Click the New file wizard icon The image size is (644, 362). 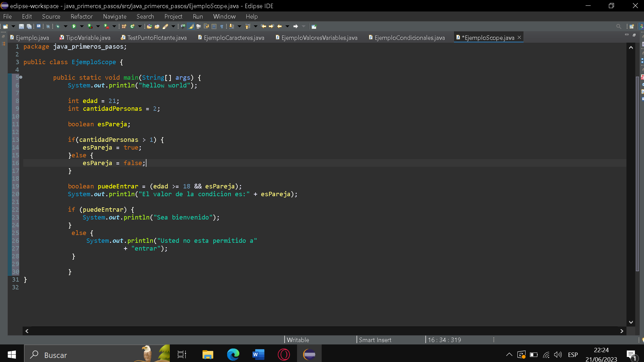[5, 26]
